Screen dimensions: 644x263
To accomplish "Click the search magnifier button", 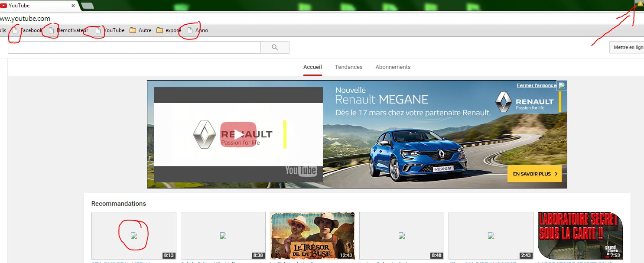I will 275,48.
